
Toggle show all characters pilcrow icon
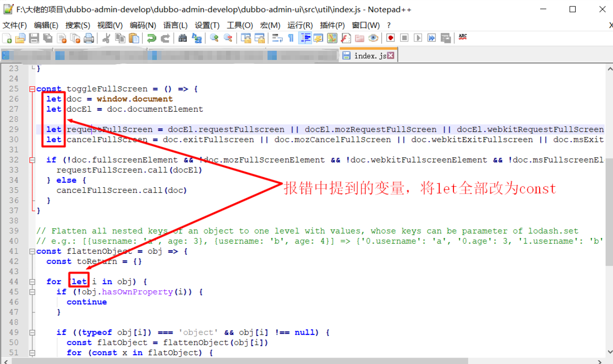291,38
